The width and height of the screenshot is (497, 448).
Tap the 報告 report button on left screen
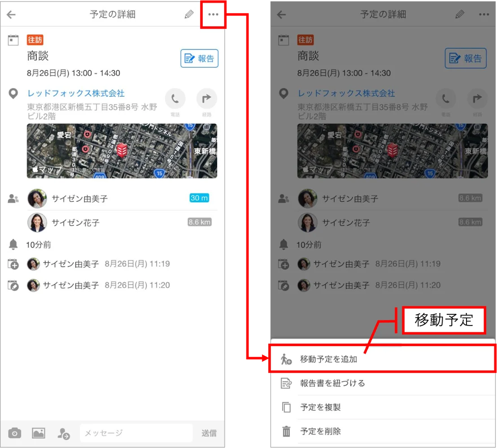[199, 58]
